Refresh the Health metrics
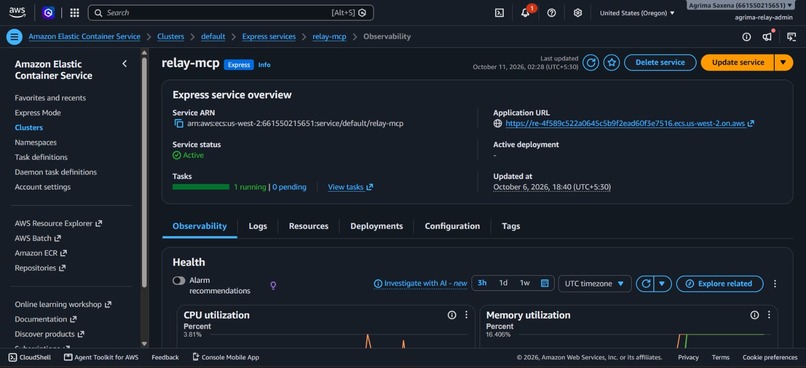This screenshot has height=368, width=806. tap(646, 283)
